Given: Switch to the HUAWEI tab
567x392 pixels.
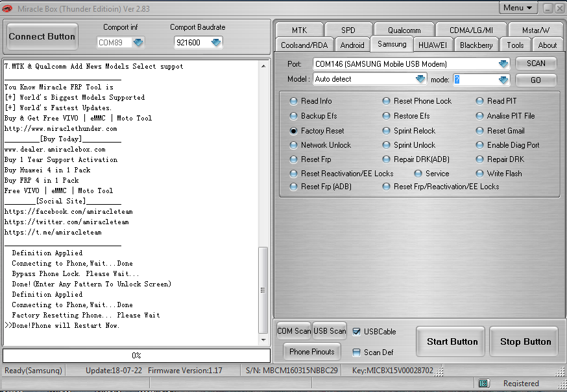Looking at the screenshot, I should 432,45.
